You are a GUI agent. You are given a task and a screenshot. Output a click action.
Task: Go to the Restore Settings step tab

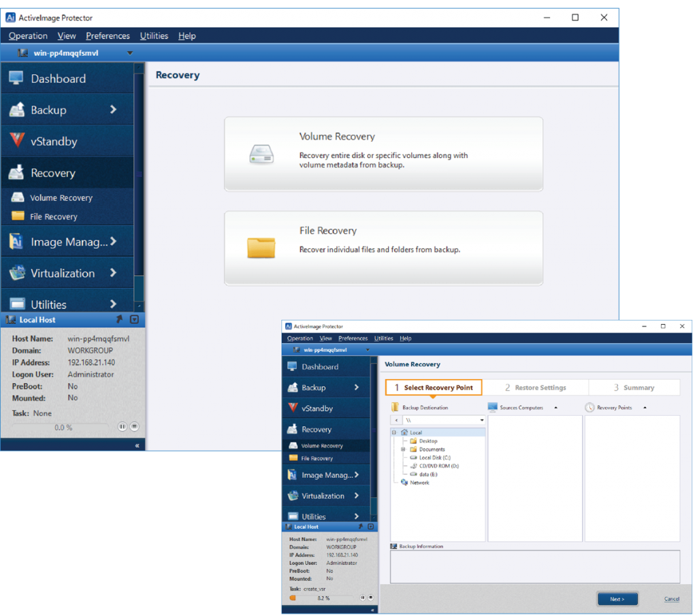click(x=535, y=387)
